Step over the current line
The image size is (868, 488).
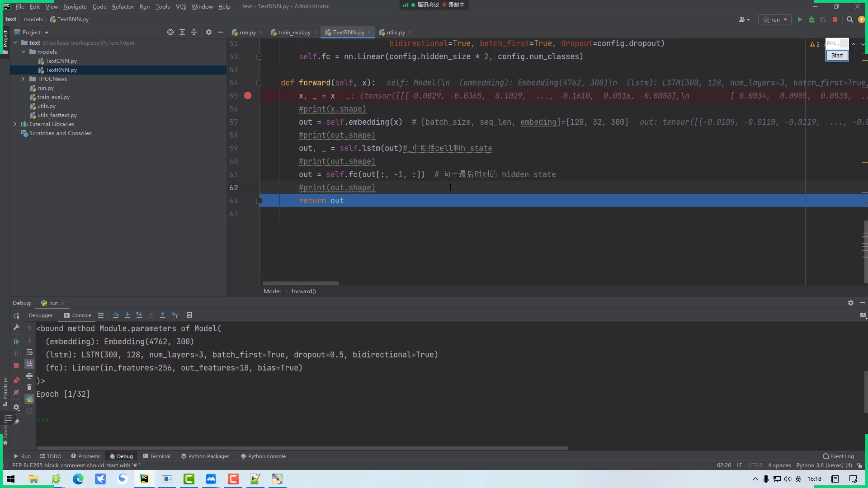115,315
